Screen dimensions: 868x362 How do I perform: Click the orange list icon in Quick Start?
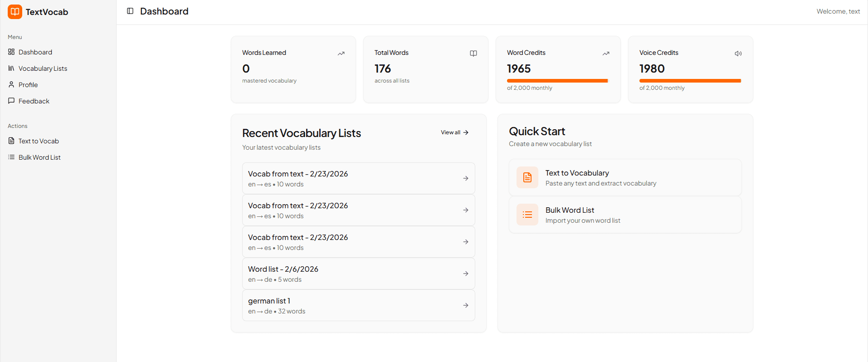pyautogui.click(x=527, y=215)
